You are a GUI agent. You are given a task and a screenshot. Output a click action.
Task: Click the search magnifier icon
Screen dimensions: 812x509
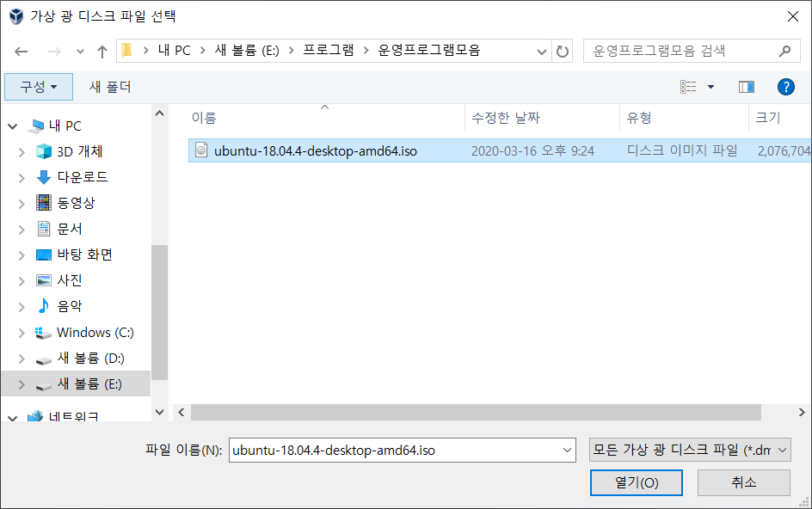click(784, 51)
